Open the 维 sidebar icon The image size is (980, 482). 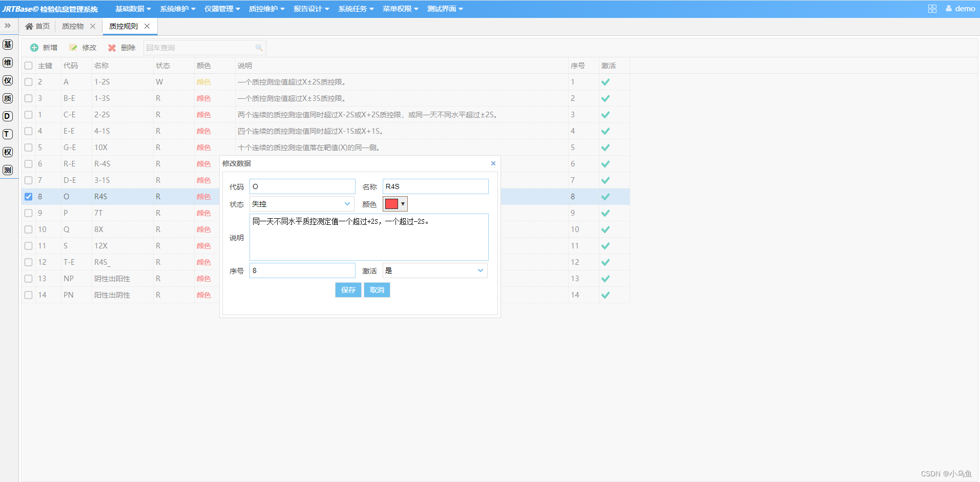(8, 62)
